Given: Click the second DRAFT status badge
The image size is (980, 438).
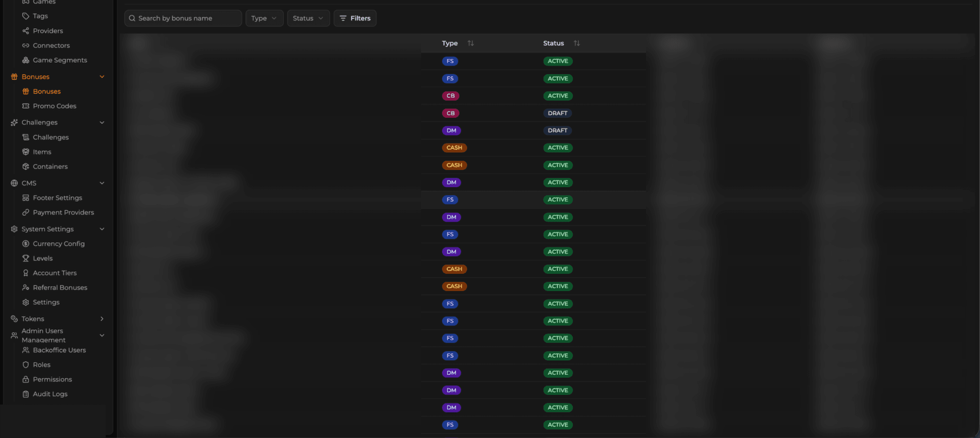Looking at the screenshot, I should (557, 130).
